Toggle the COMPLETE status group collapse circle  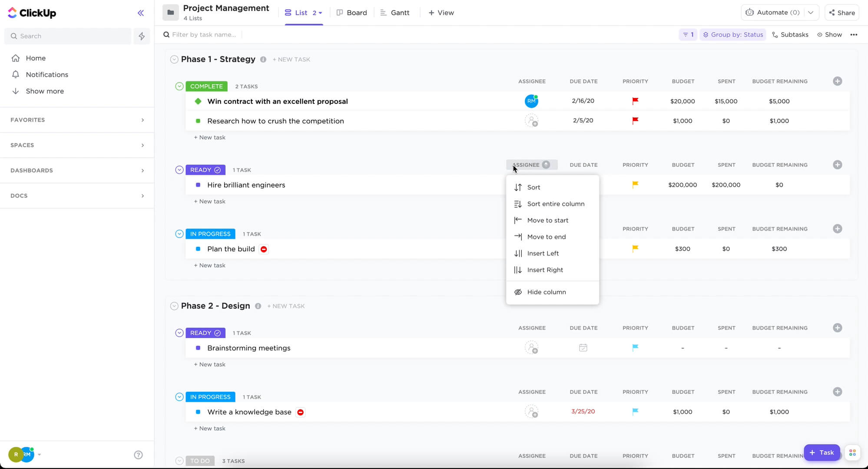click(x=179, y=86)
